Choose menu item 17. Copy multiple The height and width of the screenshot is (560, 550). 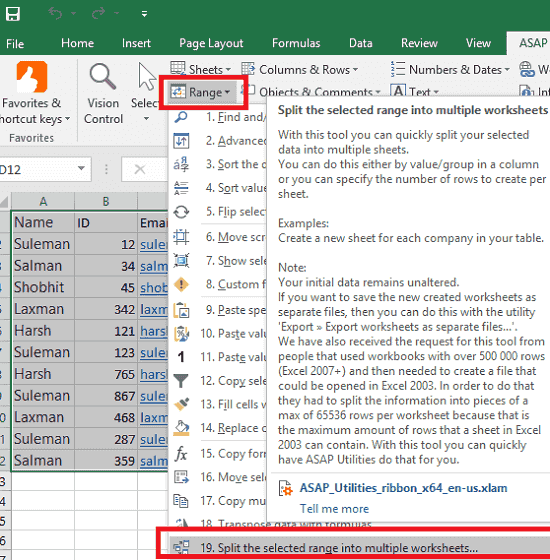point(218,501)
